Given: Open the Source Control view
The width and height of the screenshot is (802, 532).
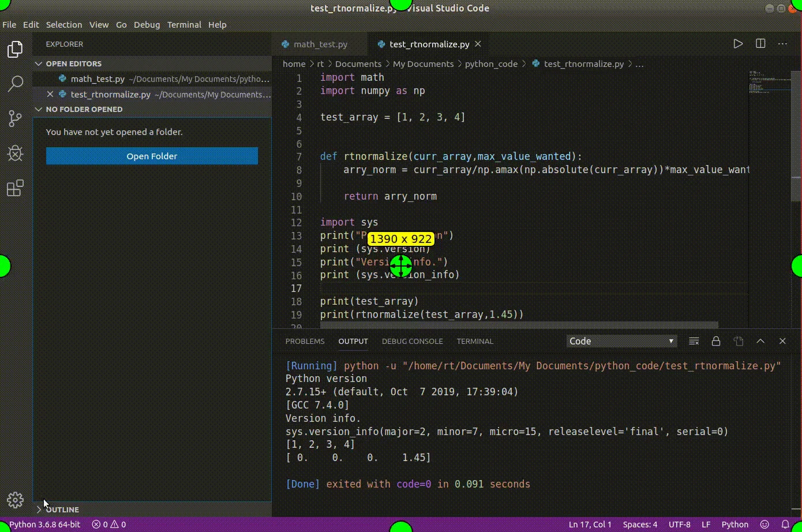Looking at the screenshot, I should click(x=16, y=119).
